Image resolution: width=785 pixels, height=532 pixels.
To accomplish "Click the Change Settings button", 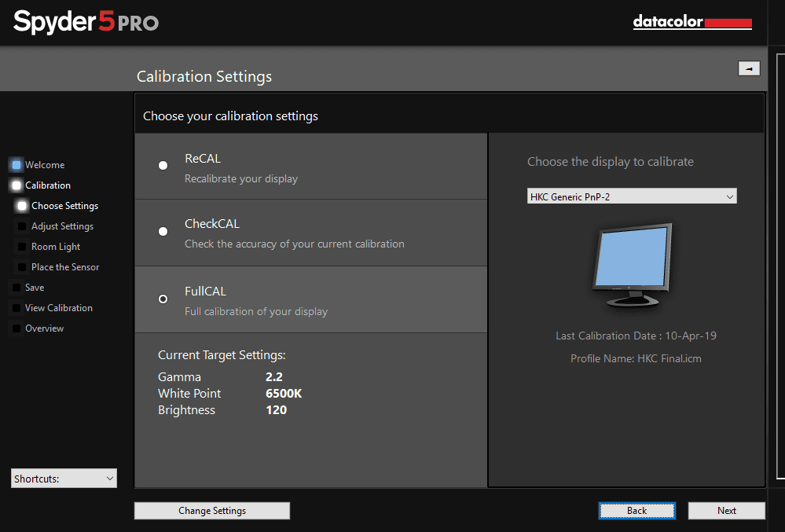I will (x=212, y=511).
